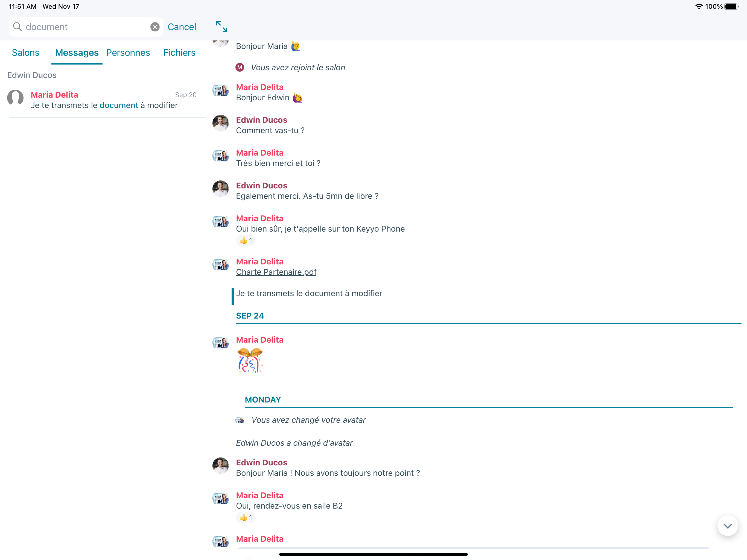Tap 'Vous avez changé votre avatar' notice
Image resolution: width=747 pixels, height=560 pixels.
tap(308, 420)
